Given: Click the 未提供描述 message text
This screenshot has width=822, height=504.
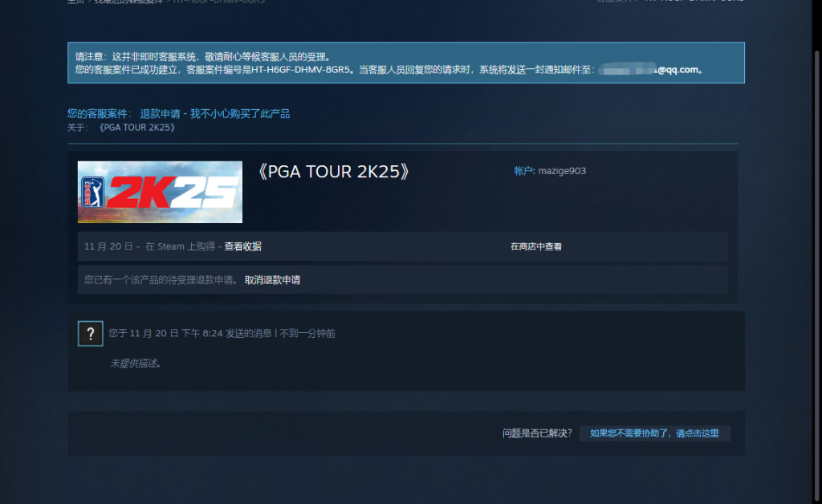Looking at the screenshot, I should click(x=136, y=364).
